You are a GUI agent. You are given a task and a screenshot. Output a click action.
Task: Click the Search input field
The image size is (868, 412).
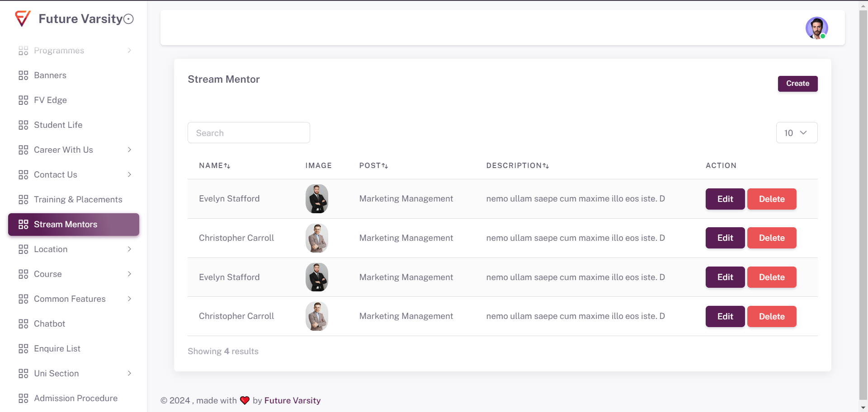[x=249, y=133]
